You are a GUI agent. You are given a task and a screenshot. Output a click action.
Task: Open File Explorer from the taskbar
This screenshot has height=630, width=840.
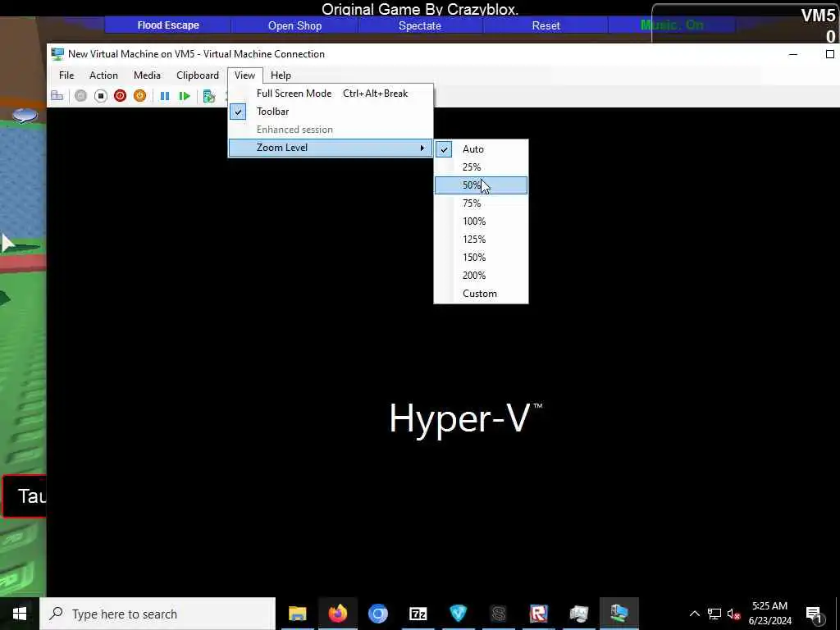click(x=297, y=614)
